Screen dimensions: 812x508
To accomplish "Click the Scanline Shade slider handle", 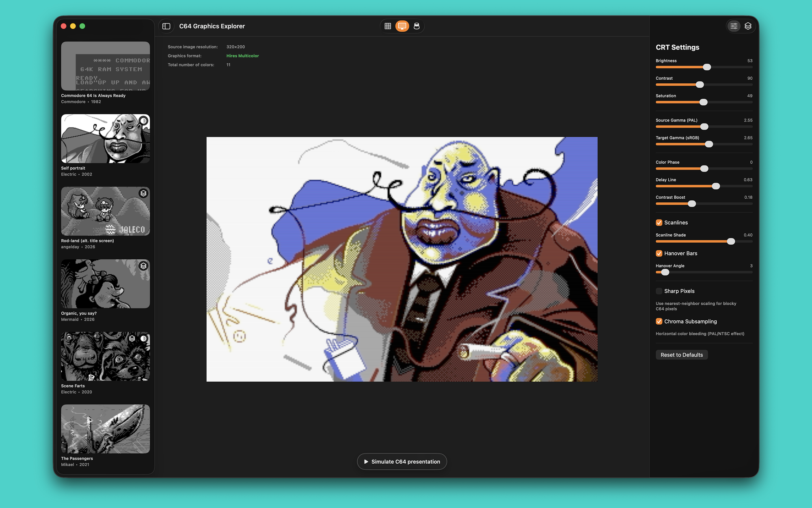I will click(x=731, y=241).
